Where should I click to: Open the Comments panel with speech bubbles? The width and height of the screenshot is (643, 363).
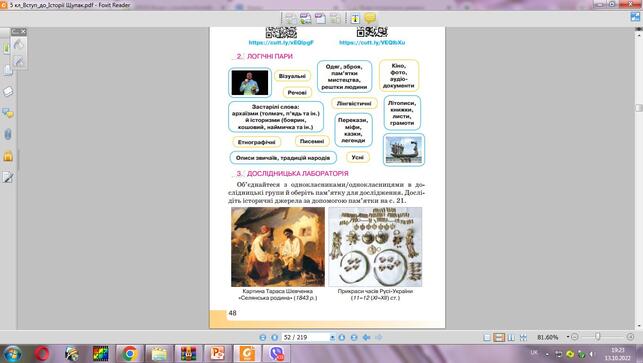8,113
